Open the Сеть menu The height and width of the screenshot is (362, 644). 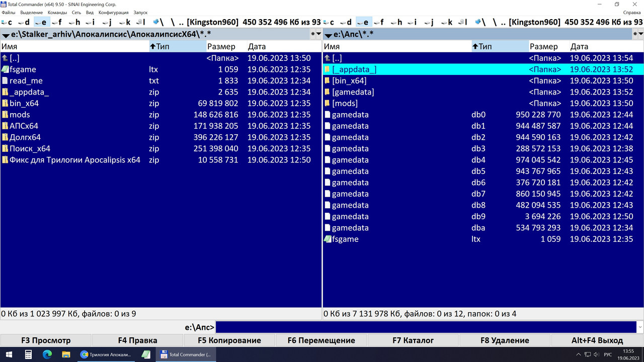[76, 12]
